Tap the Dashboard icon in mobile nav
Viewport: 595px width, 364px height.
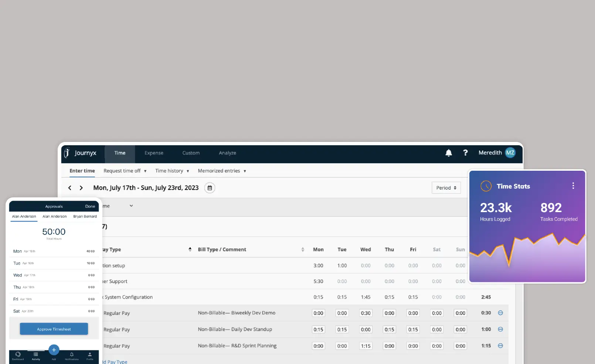(x=18, y=355)
